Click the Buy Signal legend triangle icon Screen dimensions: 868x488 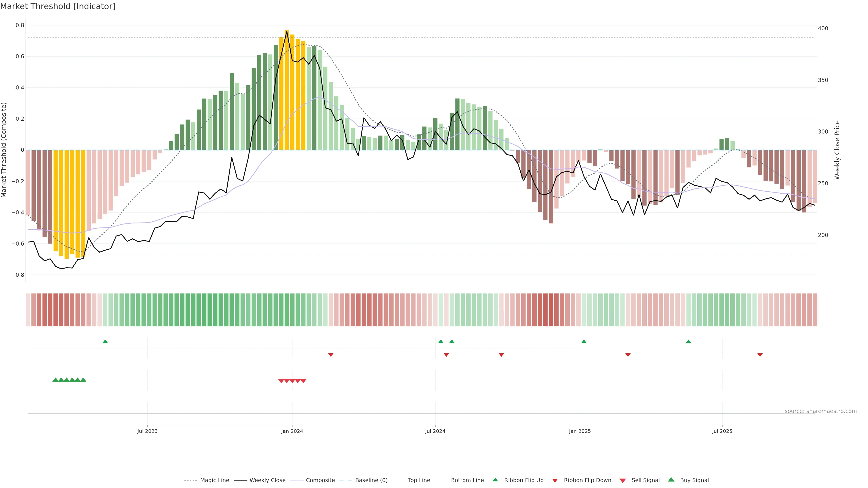point(671,480)
